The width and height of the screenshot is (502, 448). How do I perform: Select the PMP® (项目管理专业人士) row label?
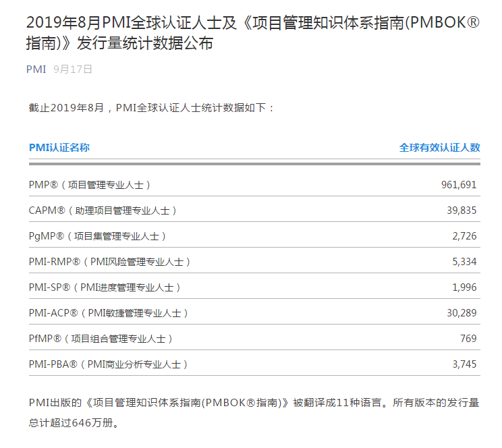(90, 185)
